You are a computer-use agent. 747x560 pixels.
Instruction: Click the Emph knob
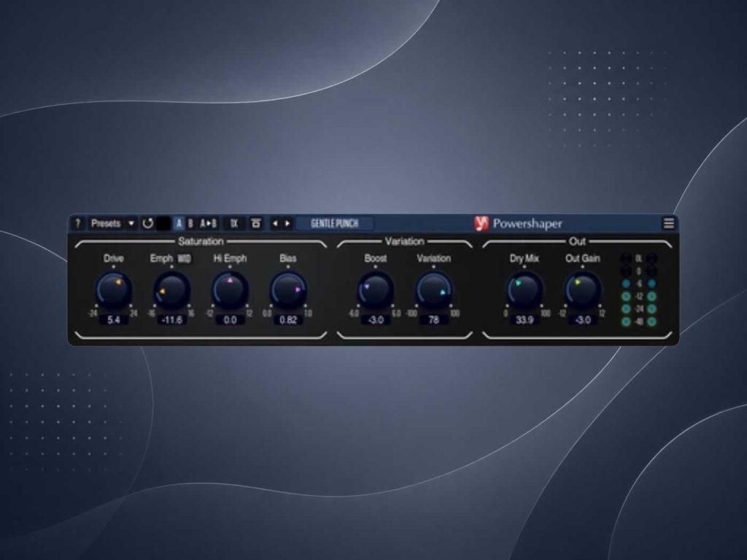[172, 289]
